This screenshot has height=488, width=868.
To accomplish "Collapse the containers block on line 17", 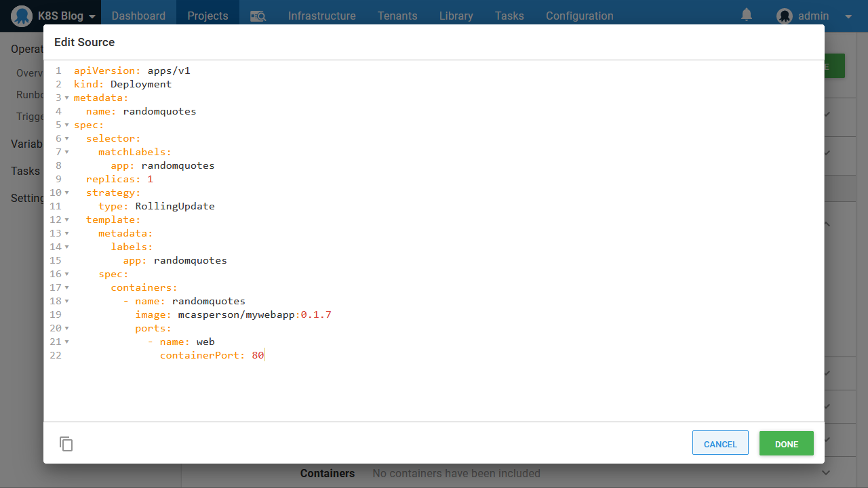I will (66, 288).
